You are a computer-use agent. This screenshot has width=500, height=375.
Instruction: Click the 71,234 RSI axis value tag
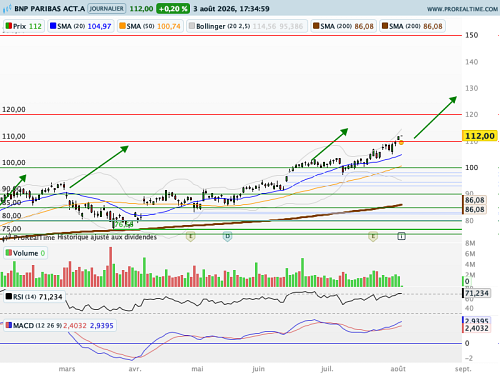[477, 293]
